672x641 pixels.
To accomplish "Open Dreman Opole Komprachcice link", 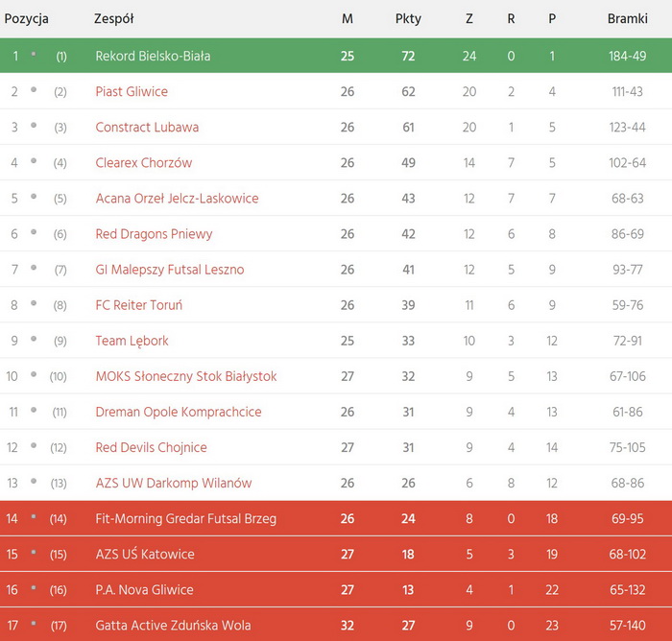I will click(x=178, y=412).
